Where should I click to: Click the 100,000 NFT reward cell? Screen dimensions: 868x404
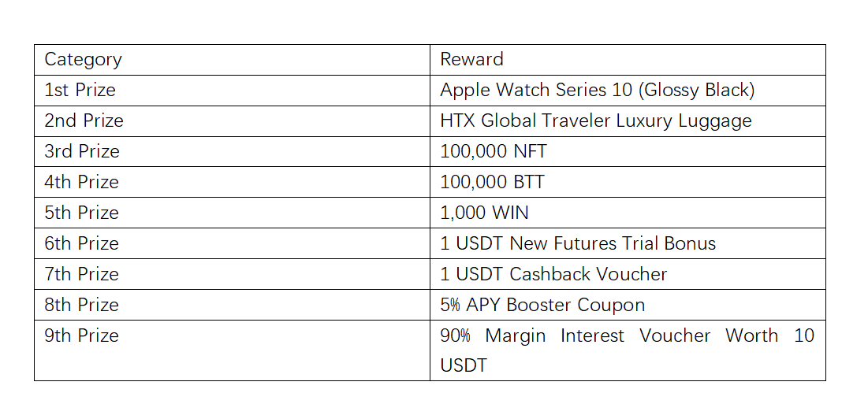(x=493, y=152)
